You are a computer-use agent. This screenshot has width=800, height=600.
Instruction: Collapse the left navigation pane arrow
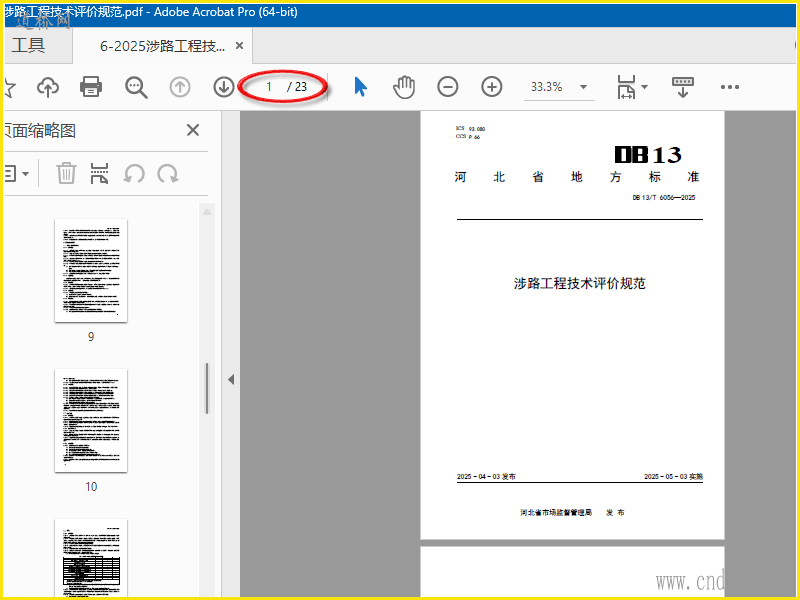pyautogui.click(x=231, y=380)
